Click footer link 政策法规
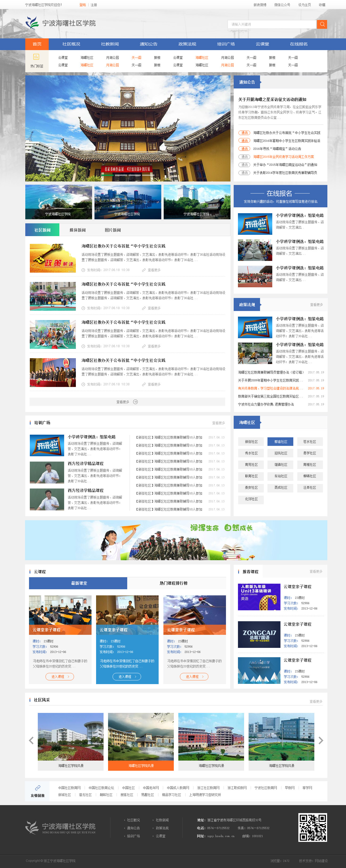346x868 pixels. point(162,828)
